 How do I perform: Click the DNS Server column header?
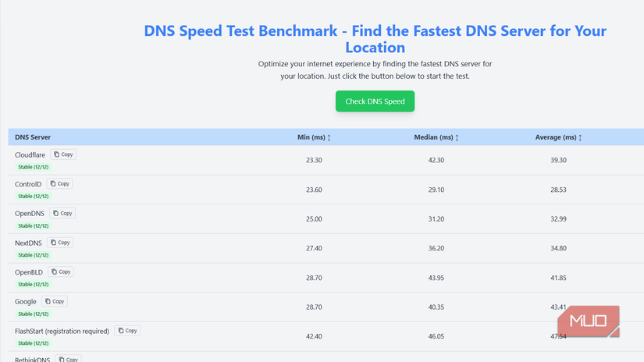pos(33,137)
